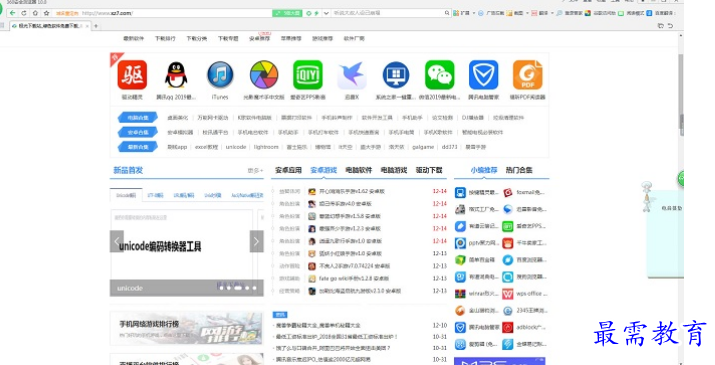Select the first Unicode tab above the carousel

[x=126, y=195]
